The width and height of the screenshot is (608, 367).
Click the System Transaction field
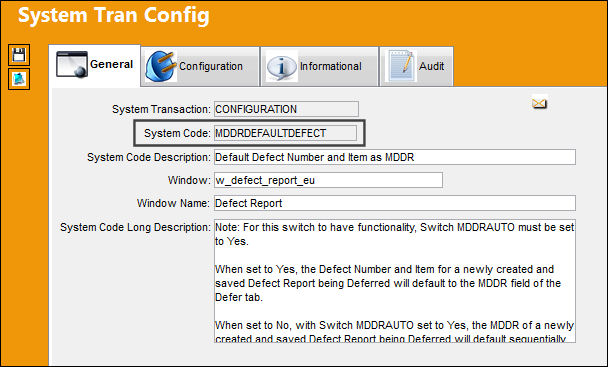[x=286, y=109]
